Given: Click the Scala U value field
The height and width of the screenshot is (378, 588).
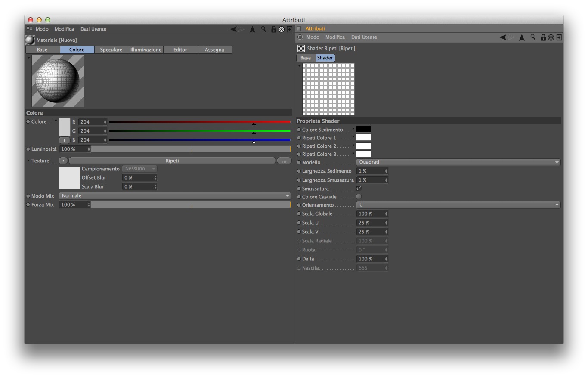Looking at the screenshot, I should click(x=372, y=223).
